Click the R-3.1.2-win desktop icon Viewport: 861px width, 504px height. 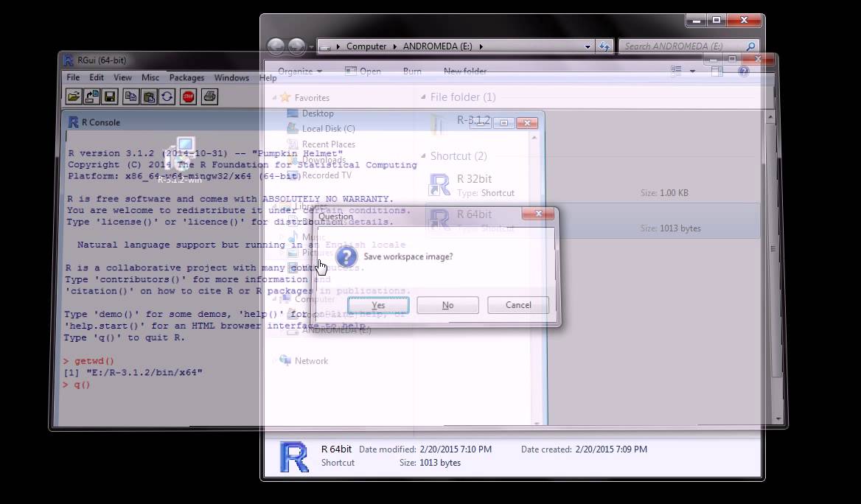click(180, 159)
